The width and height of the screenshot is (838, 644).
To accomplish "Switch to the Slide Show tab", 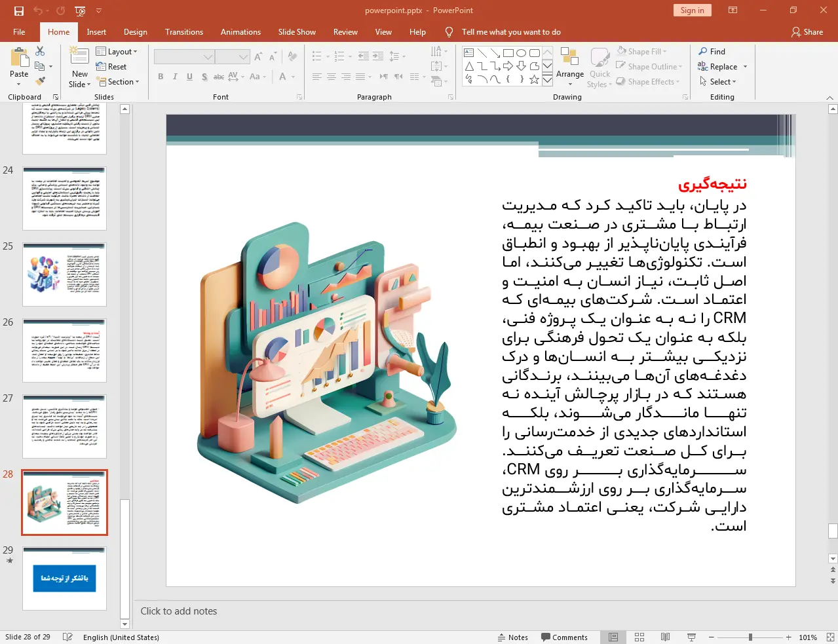I will [297, 32].
